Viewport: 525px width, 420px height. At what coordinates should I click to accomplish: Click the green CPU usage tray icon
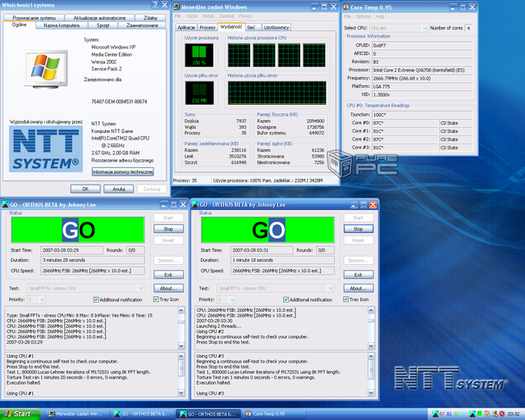(x=479, y=414)
